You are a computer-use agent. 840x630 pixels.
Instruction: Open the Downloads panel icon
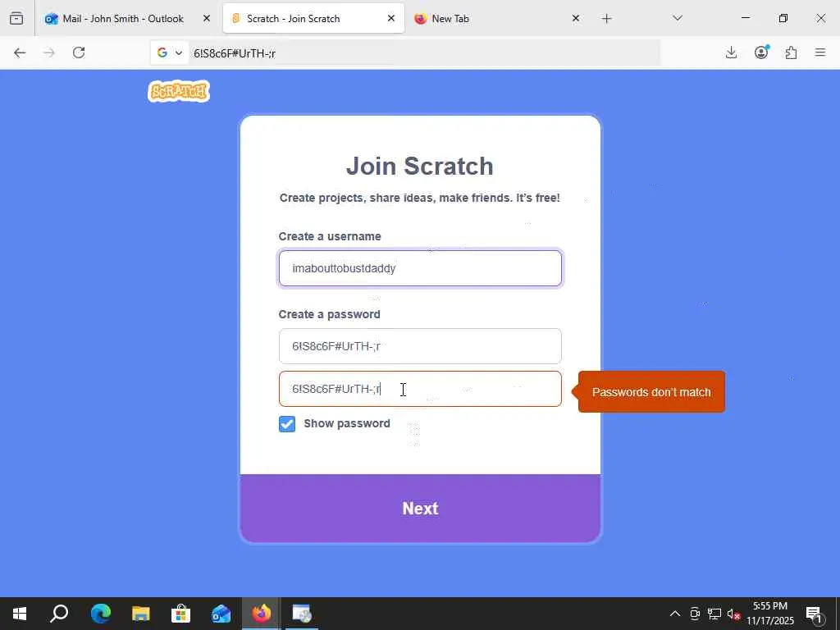(731, 52)
